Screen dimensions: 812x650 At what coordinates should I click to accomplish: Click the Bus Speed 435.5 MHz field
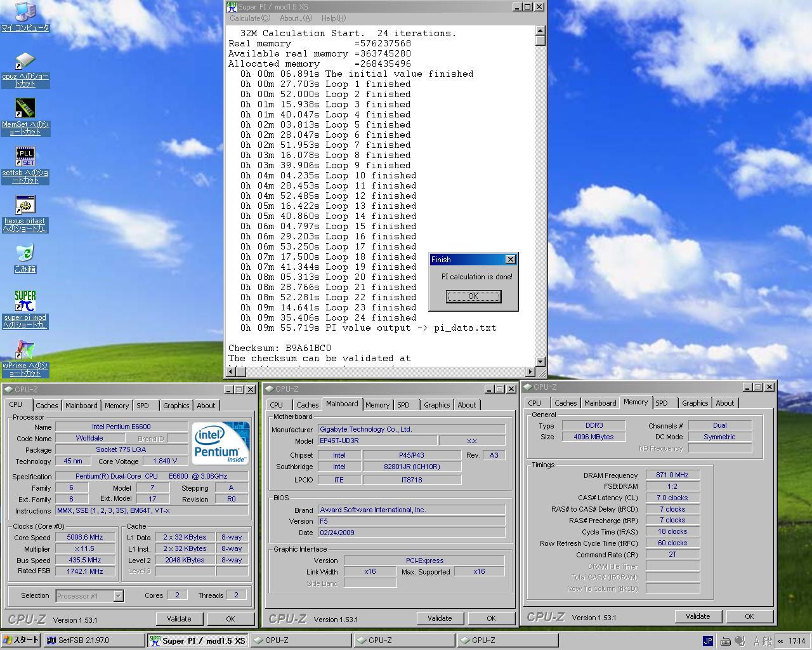84,560
